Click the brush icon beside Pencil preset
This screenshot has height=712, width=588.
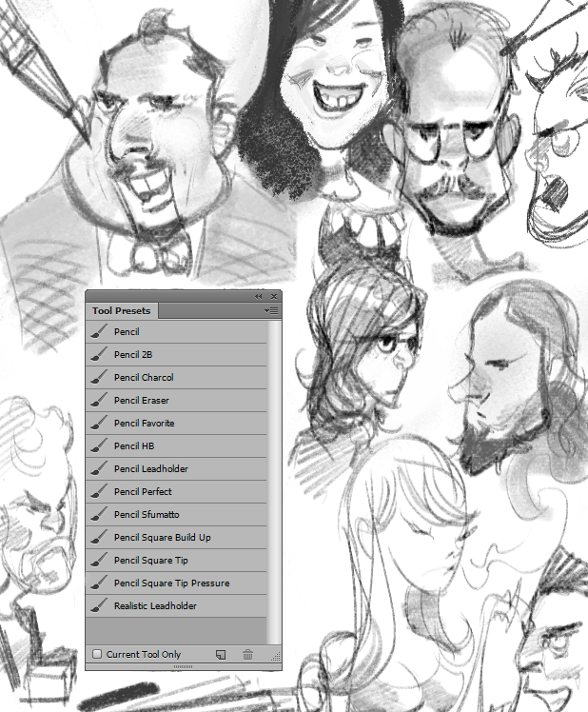pos(99,331)
